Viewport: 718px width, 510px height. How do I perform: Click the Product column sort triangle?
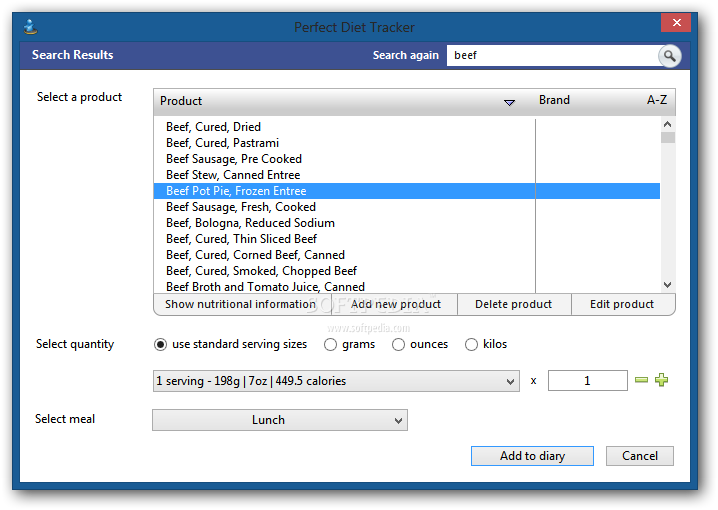509,103
